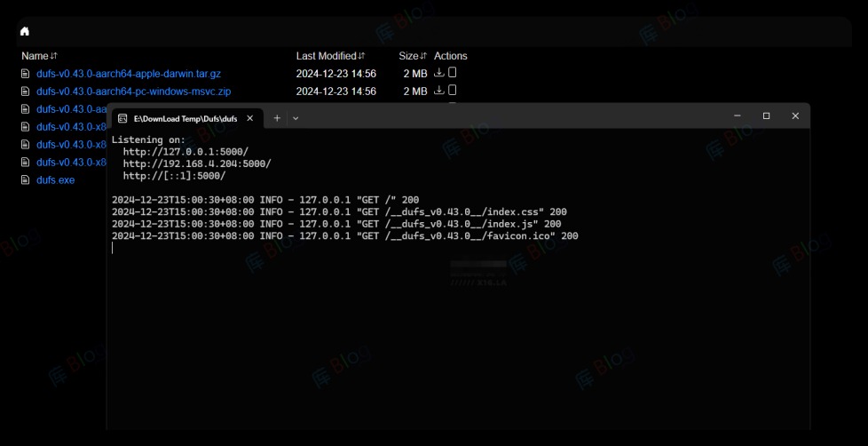Move or rename the aarch64-apple-darwin.tar.gz file
The height and width of the screenshot is (446, 868).
click(453, 73)
